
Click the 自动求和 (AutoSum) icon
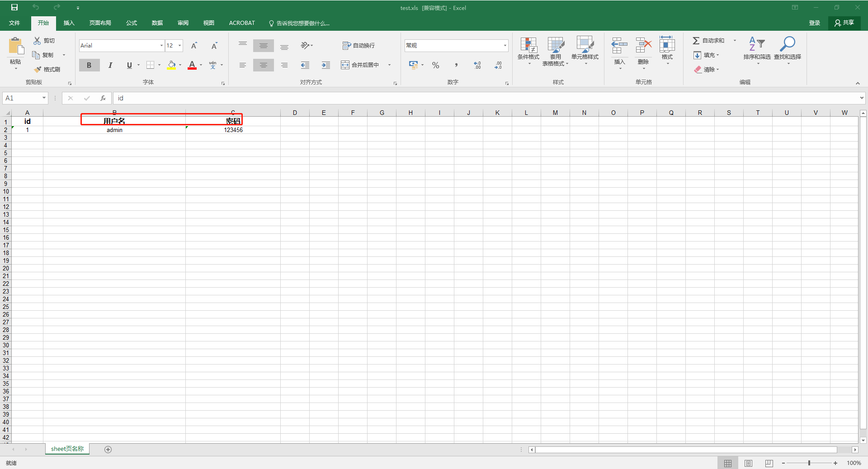tap(708, 40)
